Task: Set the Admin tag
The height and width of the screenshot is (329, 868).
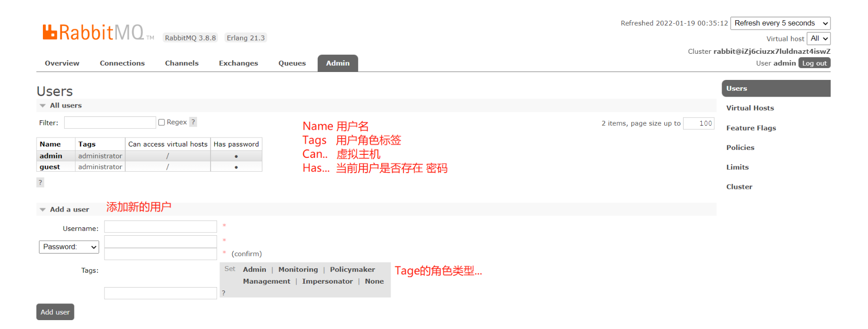Action: [x=254, y=269]
